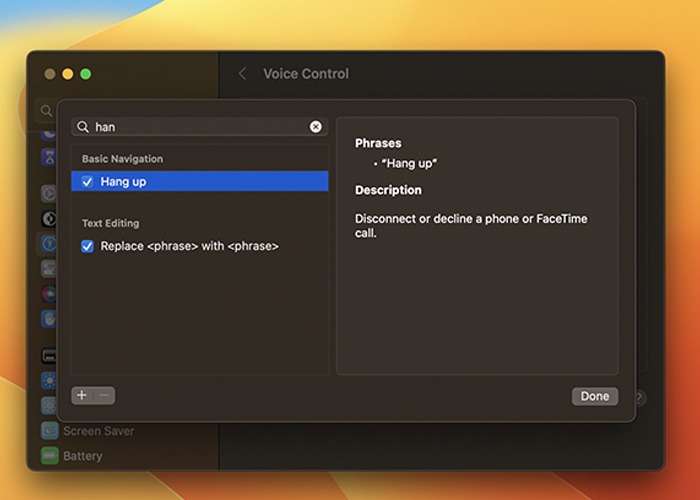
Task: Select the Hang up command row
Action: pos(200,181)
